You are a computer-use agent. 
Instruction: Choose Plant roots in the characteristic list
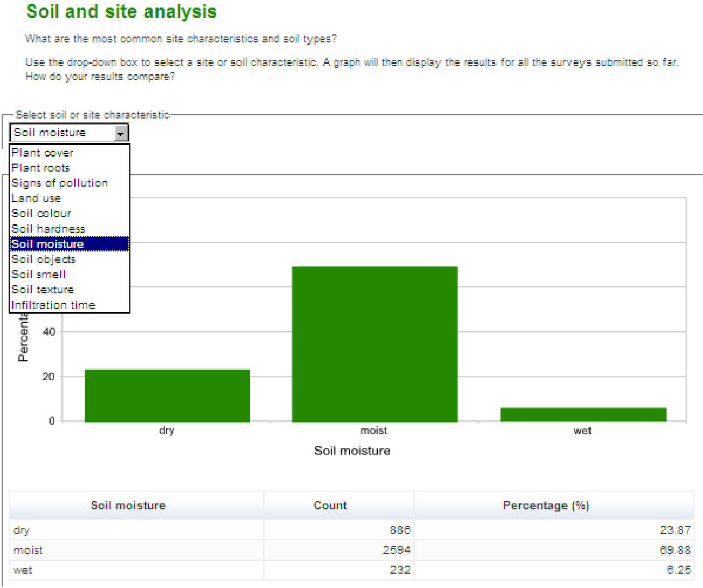41,168
